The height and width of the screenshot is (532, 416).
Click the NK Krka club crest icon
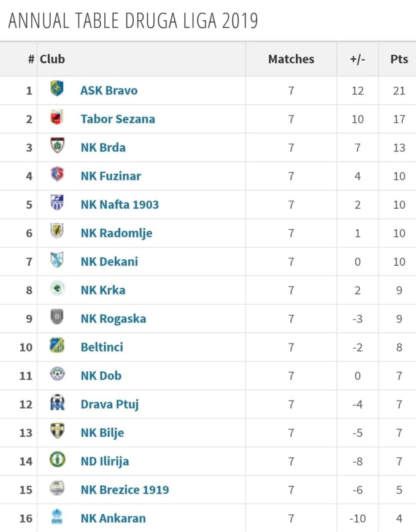coord(57,289)
